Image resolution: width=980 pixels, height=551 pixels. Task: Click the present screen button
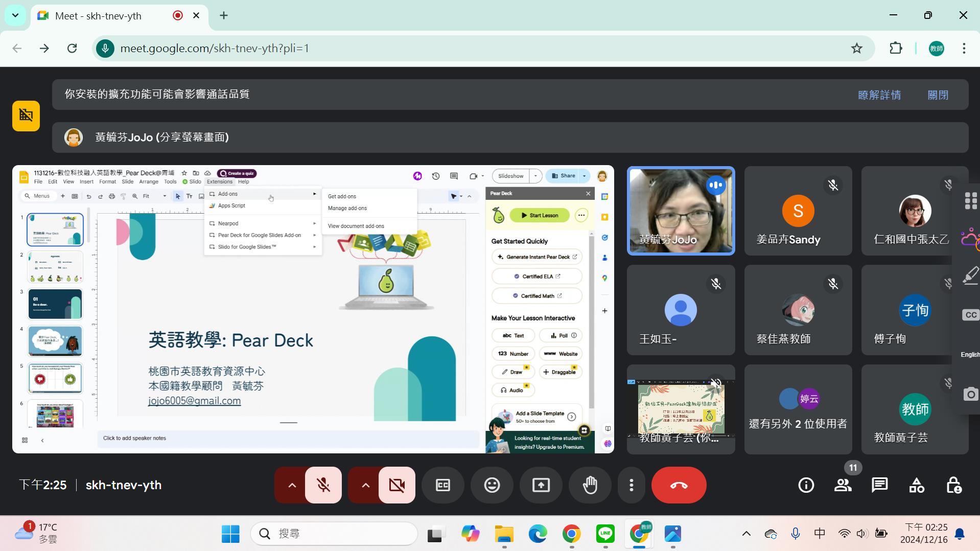coord(541,485)
